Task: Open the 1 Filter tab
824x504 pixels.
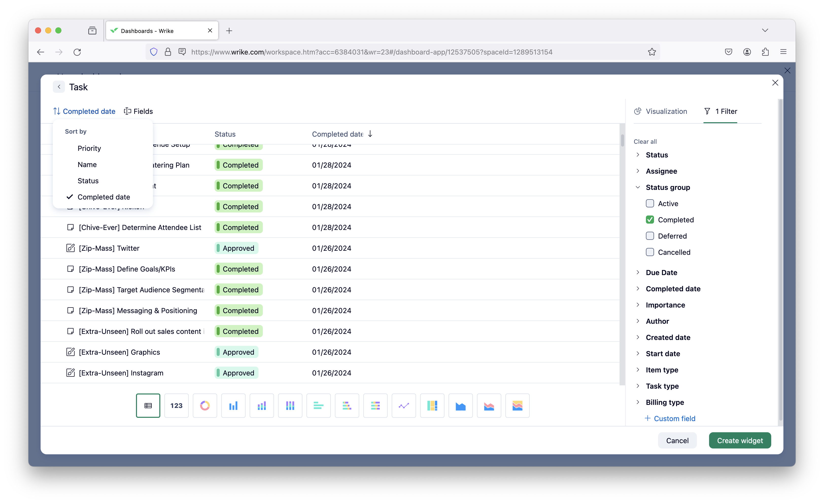Action: click(720, 111)
